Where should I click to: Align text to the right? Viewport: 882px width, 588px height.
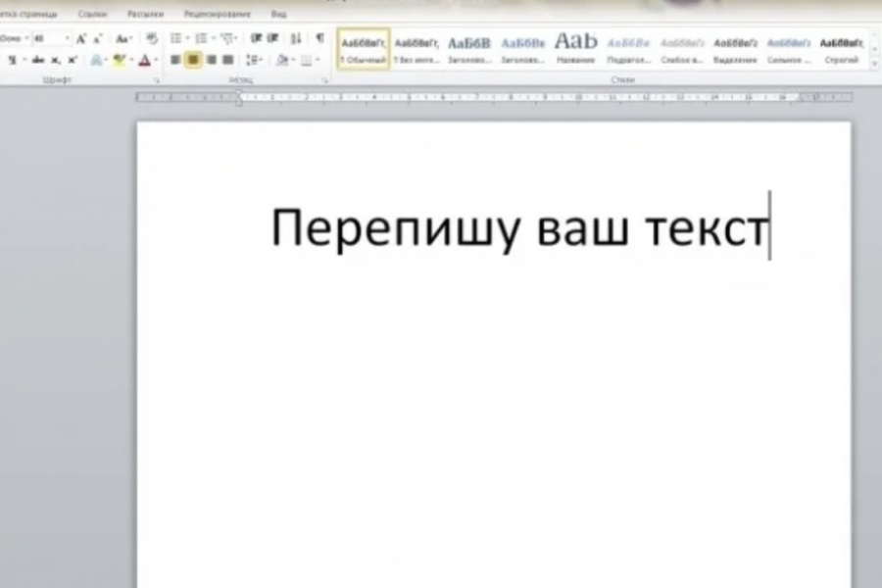click(211, 60)
